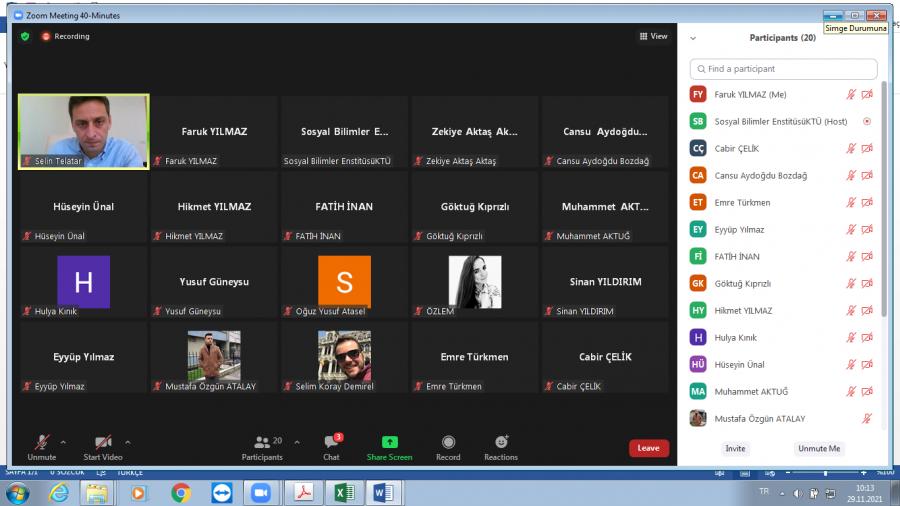The image size is (900, 506).
Task: Open the View layout menu
Action: tap(653, 36)
